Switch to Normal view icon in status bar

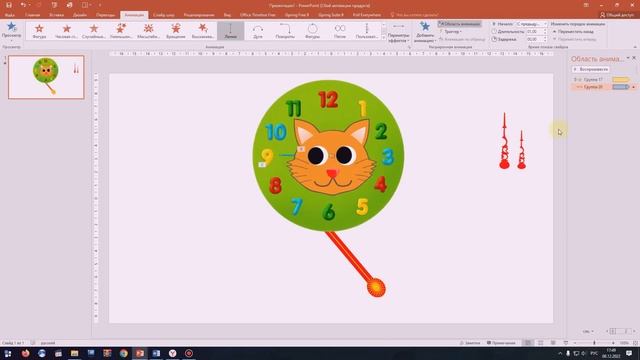click(x=528, y=343)
